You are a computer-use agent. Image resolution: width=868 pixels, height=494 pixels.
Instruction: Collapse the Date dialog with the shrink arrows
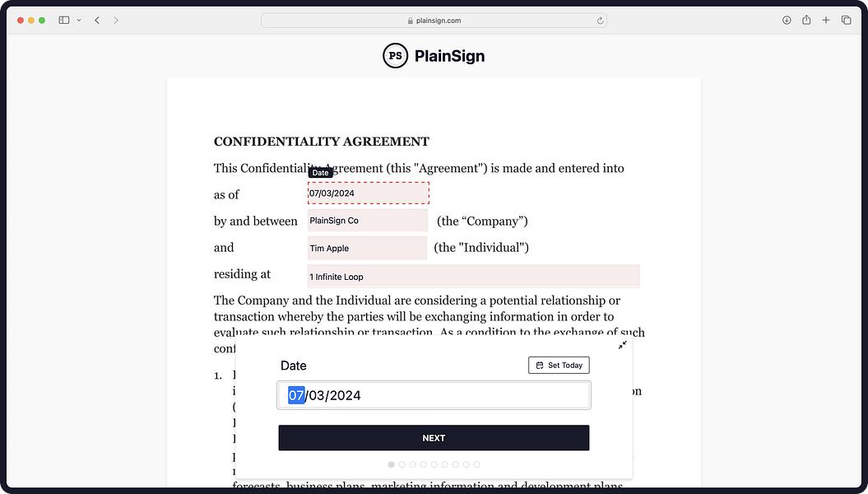click(622, 345)
